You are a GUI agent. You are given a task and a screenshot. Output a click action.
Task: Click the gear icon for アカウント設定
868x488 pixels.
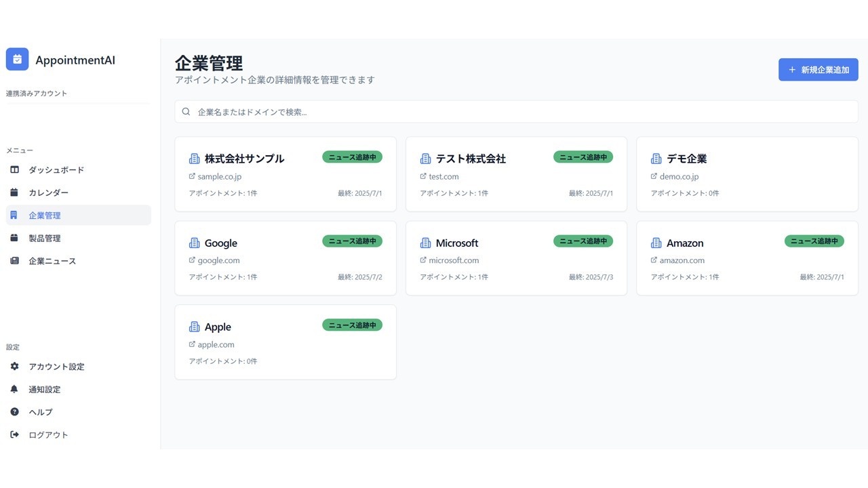click(14, 367)
